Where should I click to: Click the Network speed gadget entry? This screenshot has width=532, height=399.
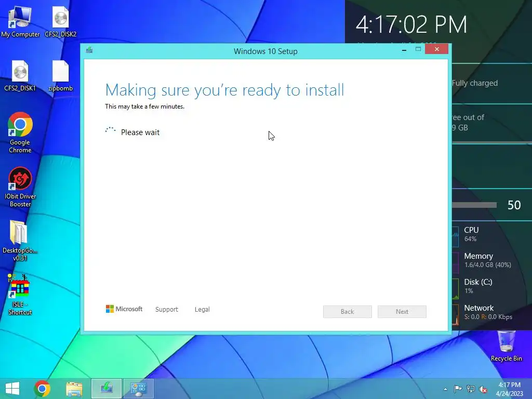point(488,312)
